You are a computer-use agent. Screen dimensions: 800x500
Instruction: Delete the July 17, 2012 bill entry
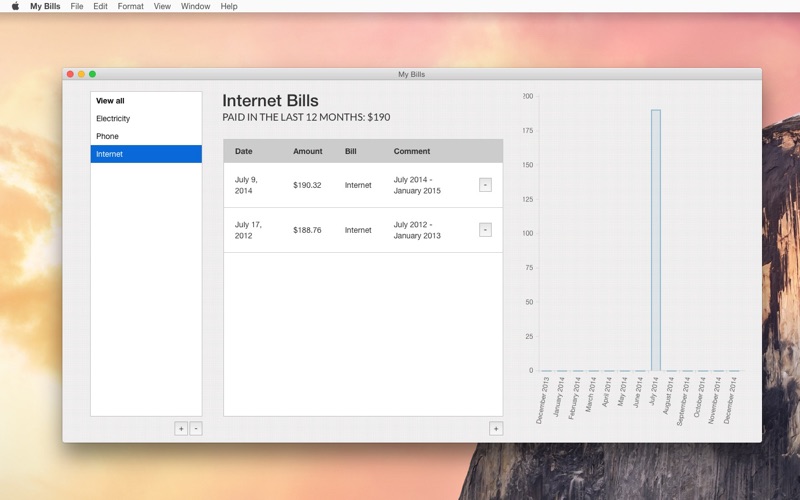pos(485,230)
